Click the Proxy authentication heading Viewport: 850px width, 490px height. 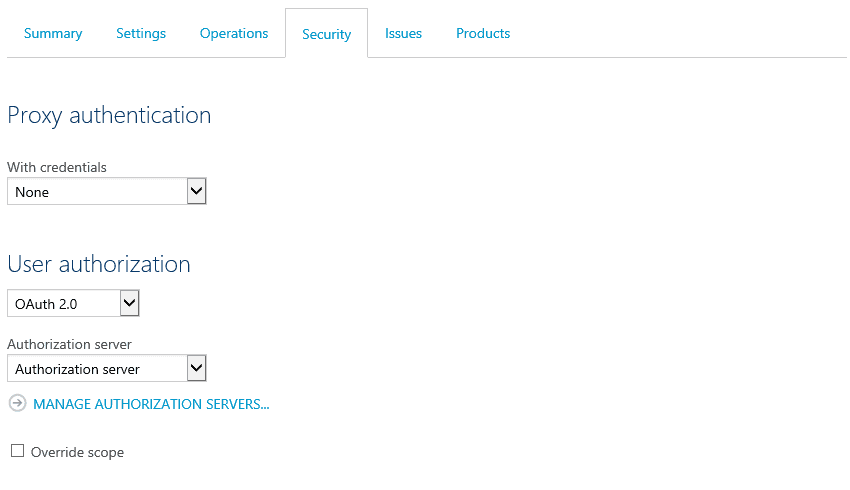tap(109, 116)
